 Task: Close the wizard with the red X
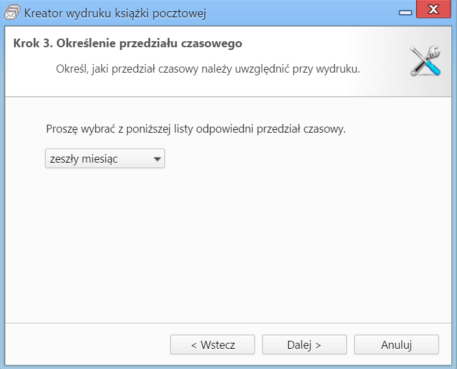coord(433,9)
